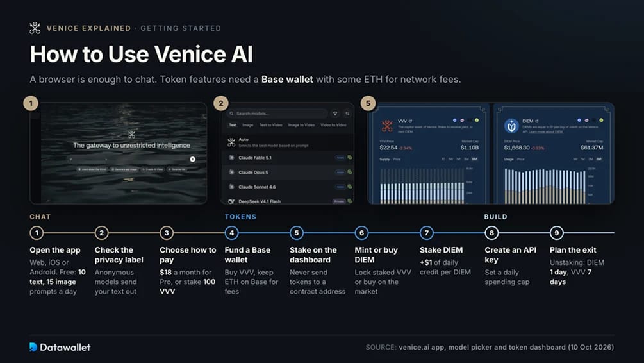
Task: Click the blue circular icon in VVV card
Action: click(x=455, y=120)
